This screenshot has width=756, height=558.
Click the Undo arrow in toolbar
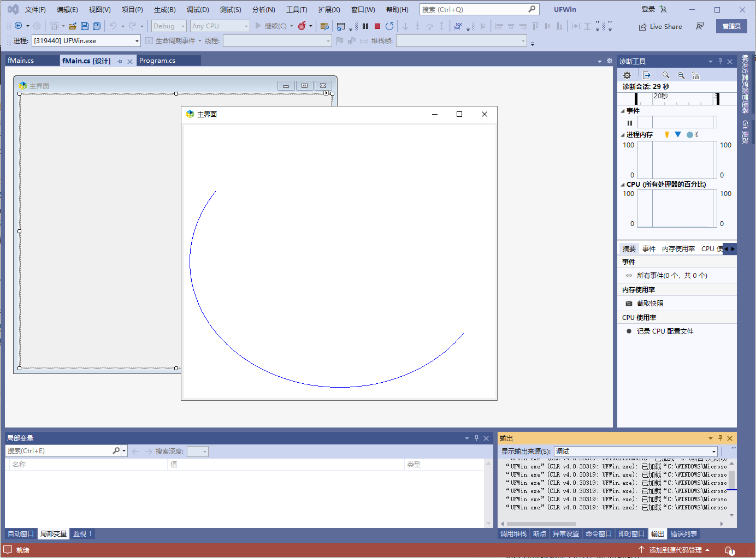coord(113,26)
